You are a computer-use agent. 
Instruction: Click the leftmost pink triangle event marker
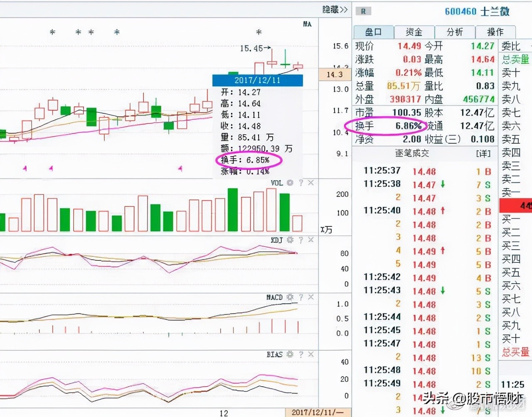pos(25,168)
